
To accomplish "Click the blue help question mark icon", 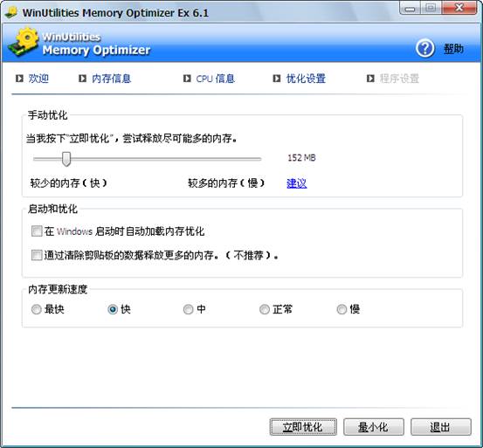I will (x=424, y=48).
